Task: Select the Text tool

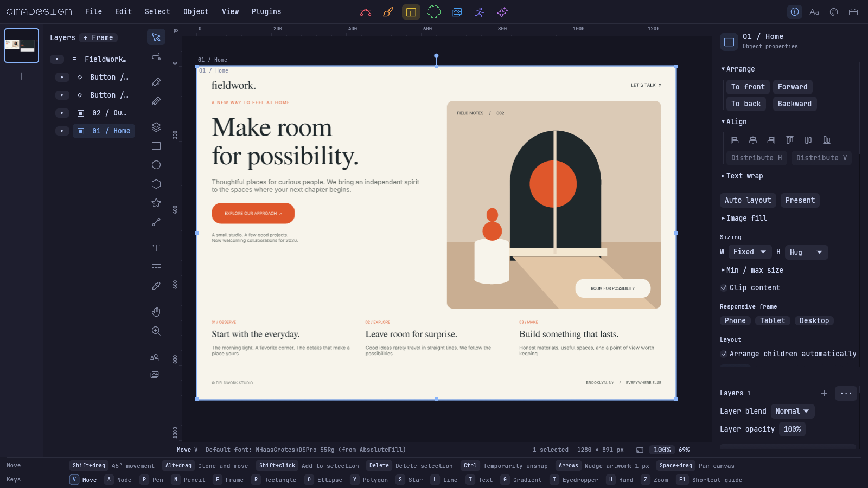Action: 156,248
